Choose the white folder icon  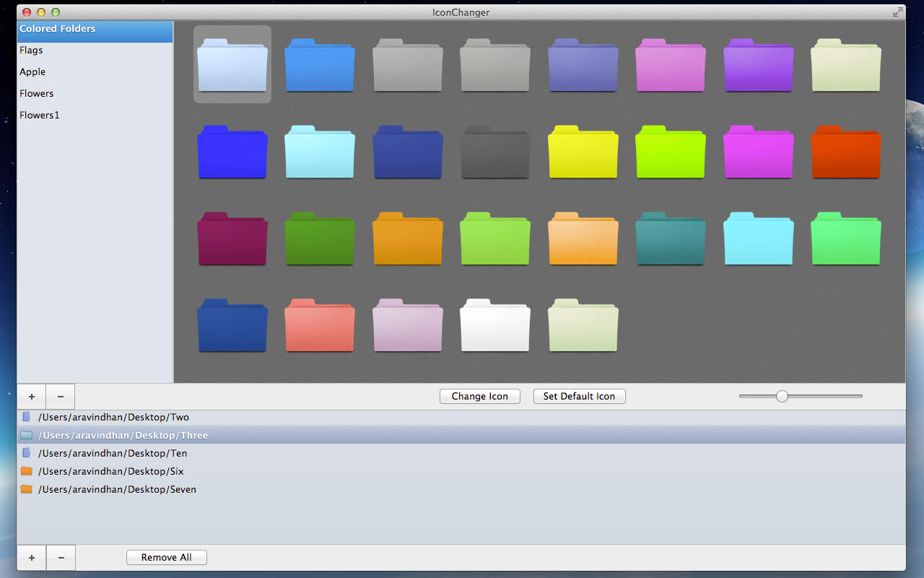[495, 326]
